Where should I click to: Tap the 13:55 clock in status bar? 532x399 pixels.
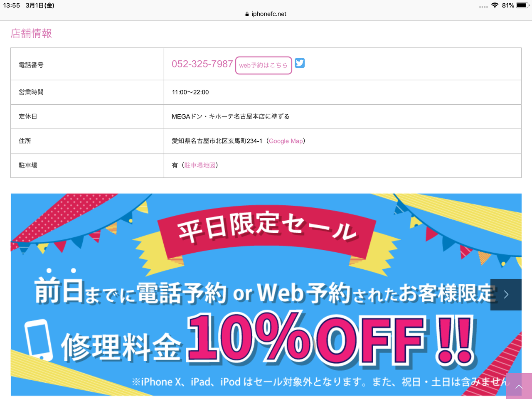pyautogui.click(x=12, y=5)
